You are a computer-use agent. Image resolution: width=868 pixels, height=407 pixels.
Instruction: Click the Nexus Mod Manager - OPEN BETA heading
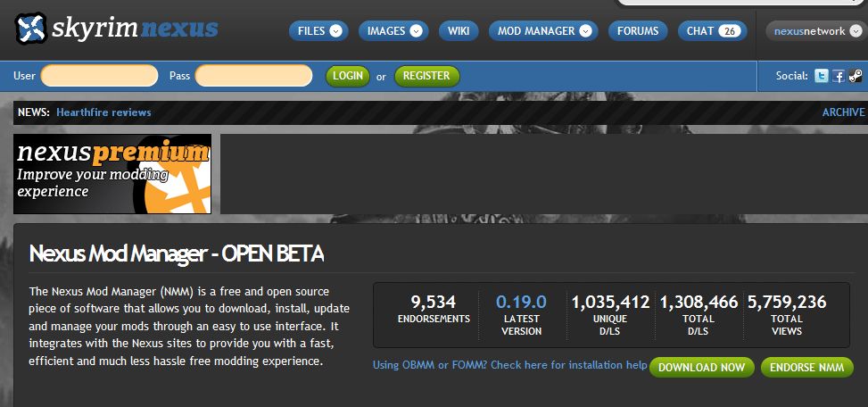pos(176,253)
